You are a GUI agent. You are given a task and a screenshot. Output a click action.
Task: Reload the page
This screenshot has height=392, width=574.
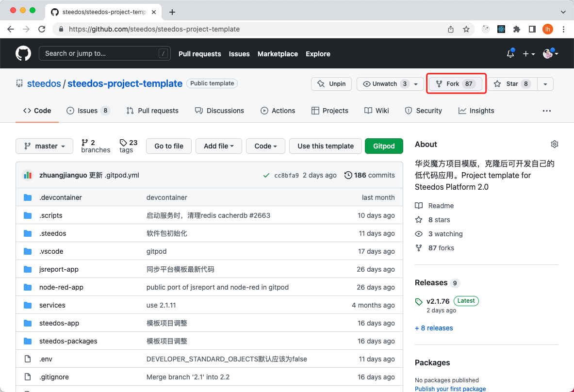pyautogui.click(x=42, y=29)
